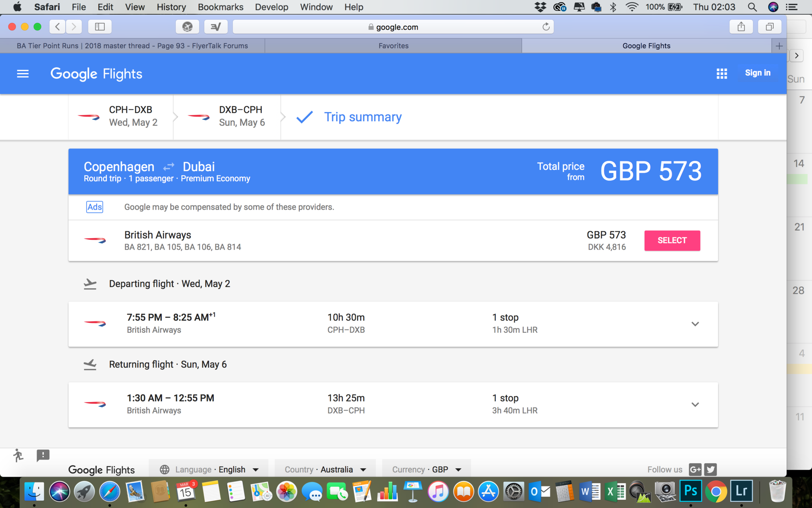This screenshot has height=508, width=812.
Task: Open the App Store from the Dock
Action: (488, 491)
